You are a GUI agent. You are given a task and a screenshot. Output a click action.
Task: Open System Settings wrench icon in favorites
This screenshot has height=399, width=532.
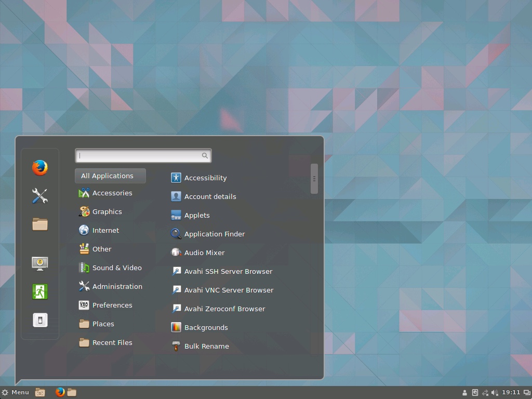pos(39,196)
